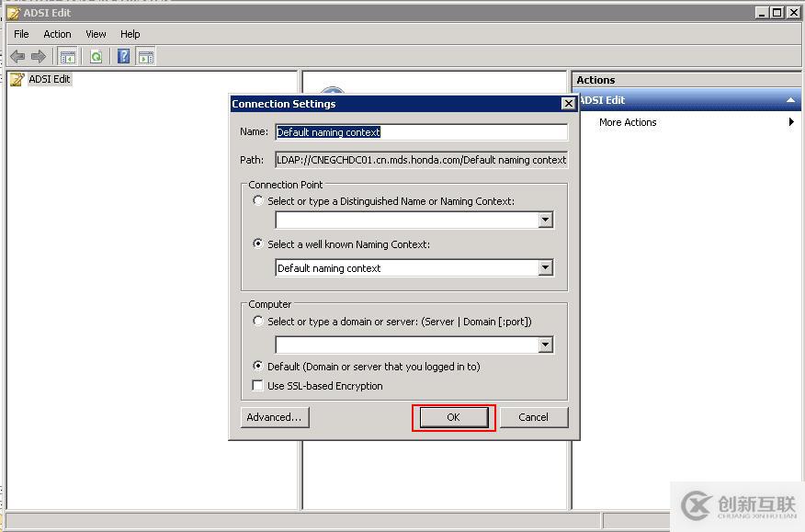Enable Use SSL-based Encryption checkbox
Viewport: 805px width, 532px height.
point(258,386)
